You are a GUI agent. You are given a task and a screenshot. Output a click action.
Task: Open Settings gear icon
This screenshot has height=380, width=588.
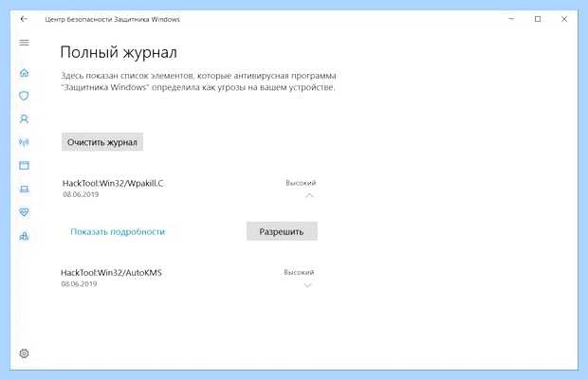point(24,353)
